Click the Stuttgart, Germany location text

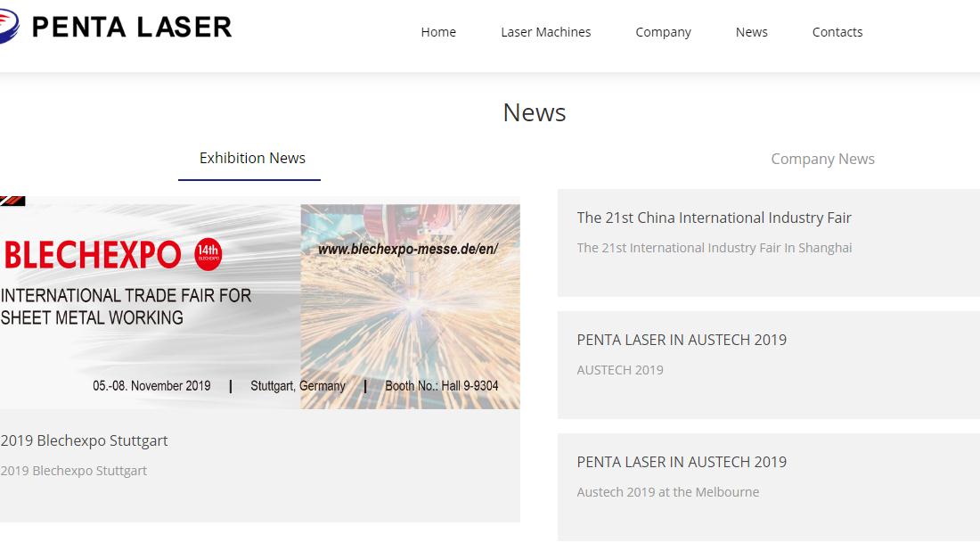tap(298, 386)
